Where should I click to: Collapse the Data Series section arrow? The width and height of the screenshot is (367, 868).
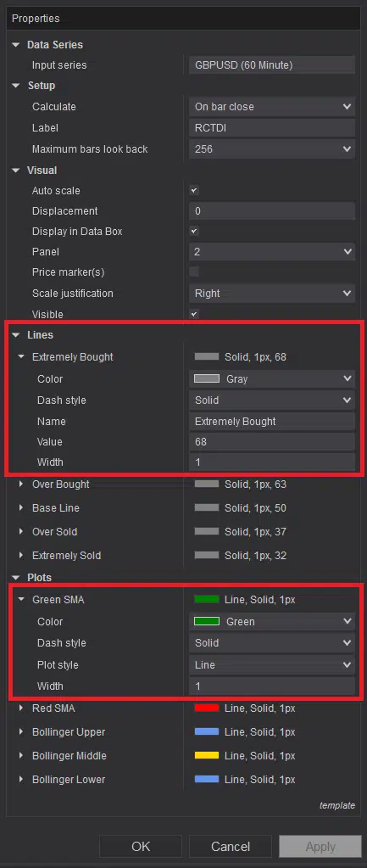[x=15, y=45]
